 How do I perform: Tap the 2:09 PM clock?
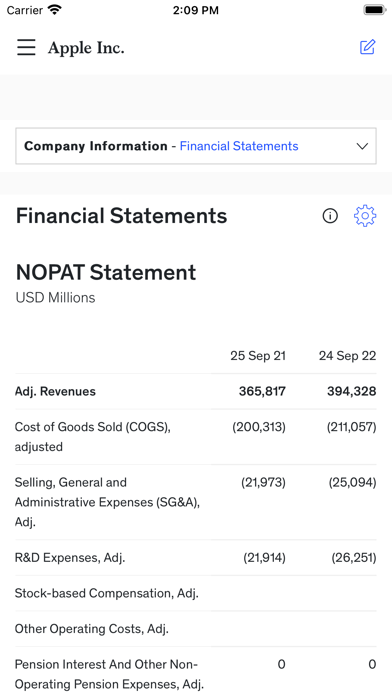(x=196, y=10)
